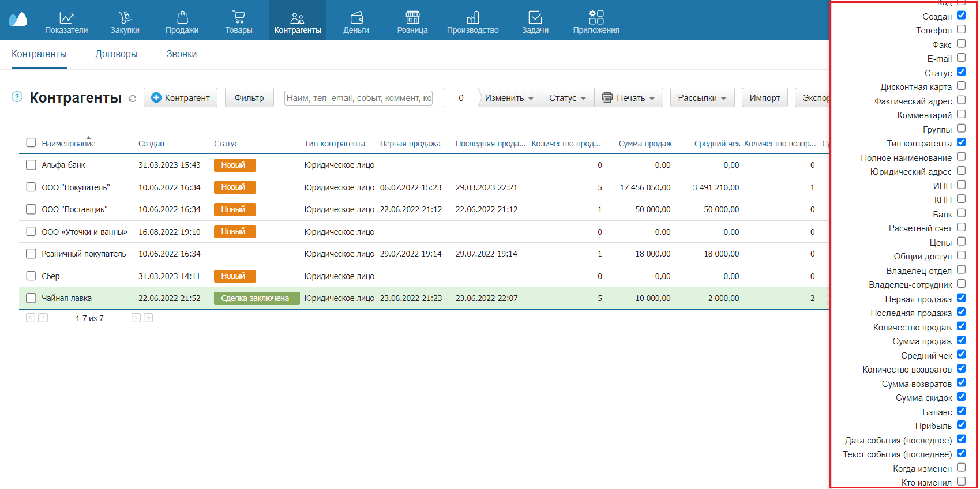Click the counterparty search input field

click(x=358, y=98)
